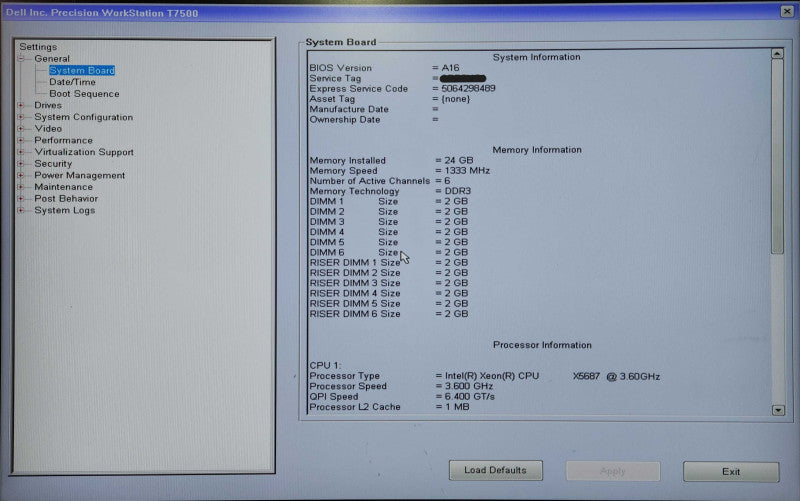Screen dimensions: 800x501
Task: Collapse the General tree node
Action: coord(21,59)
